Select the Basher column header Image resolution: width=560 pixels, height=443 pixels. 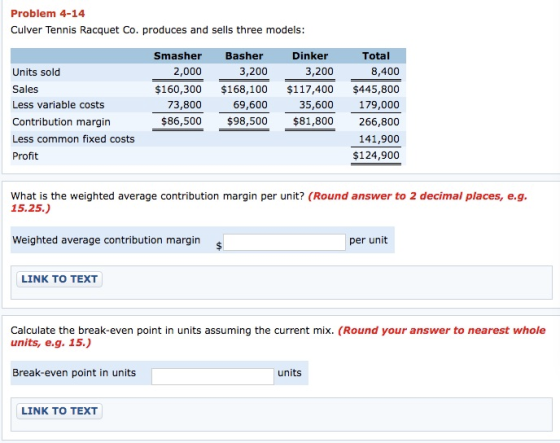click(x=244, y=56)
